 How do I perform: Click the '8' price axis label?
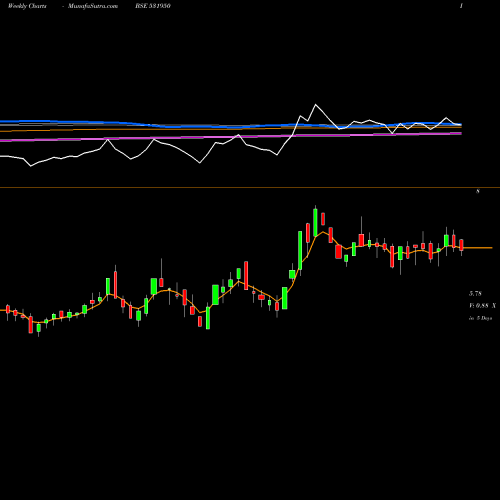(x=478, y=191)
